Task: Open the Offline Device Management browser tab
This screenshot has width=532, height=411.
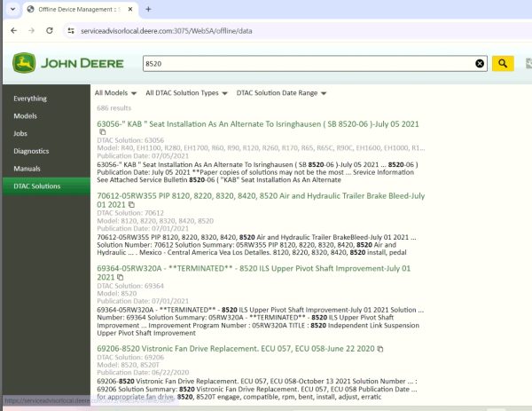Action: click(81, 9)
